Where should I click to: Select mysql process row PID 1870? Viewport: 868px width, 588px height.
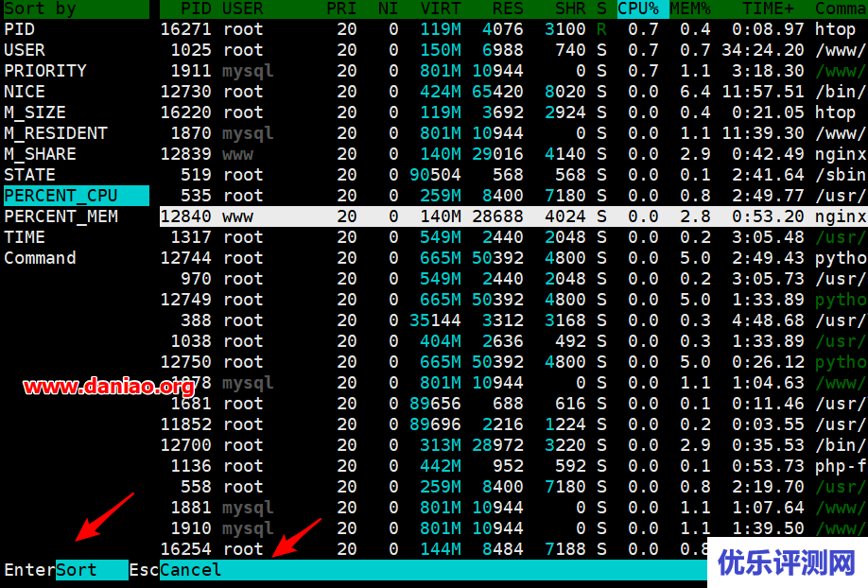[513, 133]
